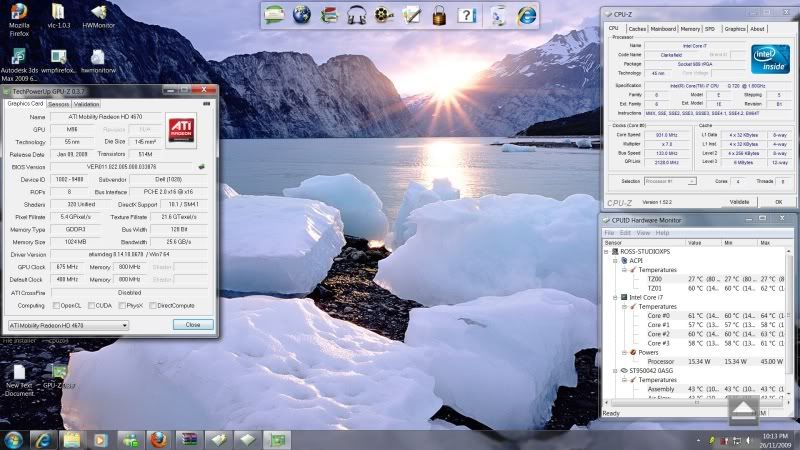Click the question mark help dock icon
Viewport: 800px width, 450px height.
click(466, 14)
